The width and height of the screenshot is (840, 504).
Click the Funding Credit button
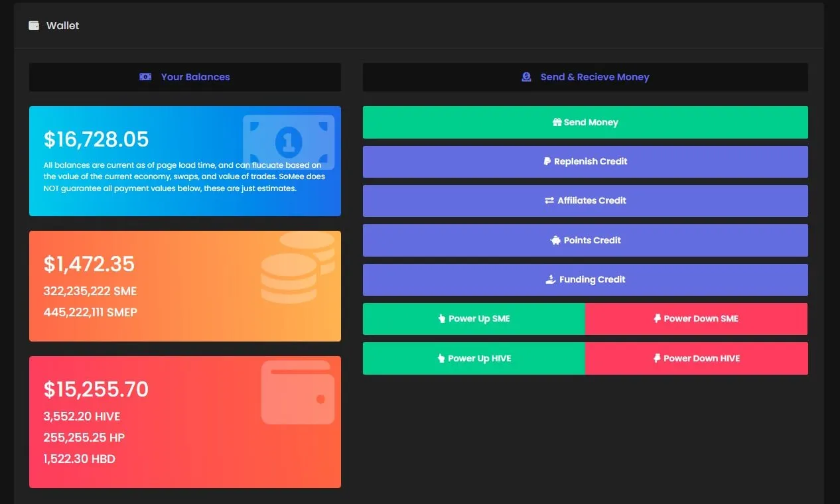(x=585, y=280)
